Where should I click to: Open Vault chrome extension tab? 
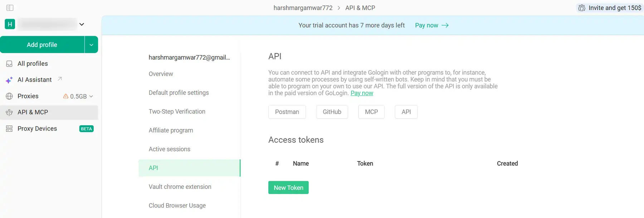click(180, 186)
